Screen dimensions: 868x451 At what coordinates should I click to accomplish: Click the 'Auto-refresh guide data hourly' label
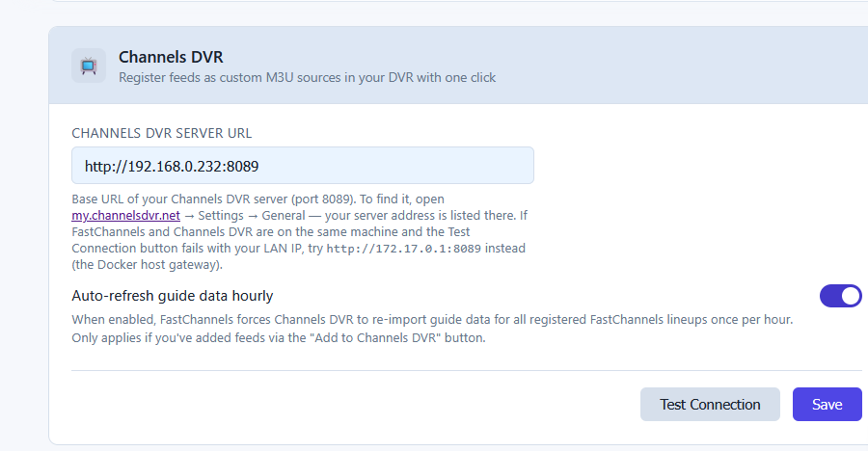(x=173, y=296)
